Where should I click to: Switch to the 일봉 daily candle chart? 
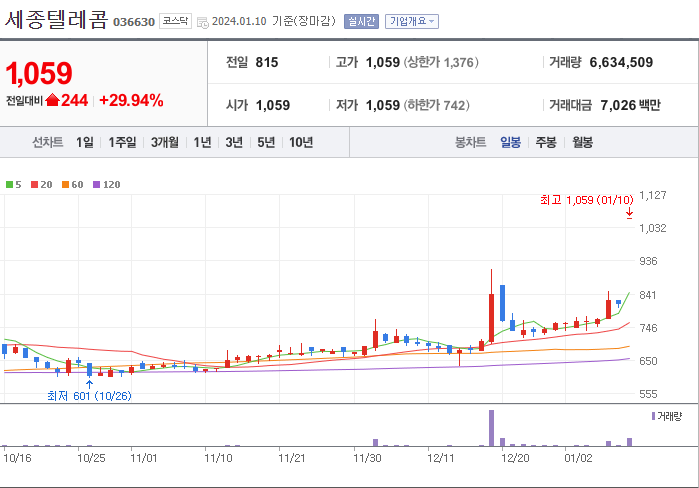pyautogui.click(x=510, y=143)
